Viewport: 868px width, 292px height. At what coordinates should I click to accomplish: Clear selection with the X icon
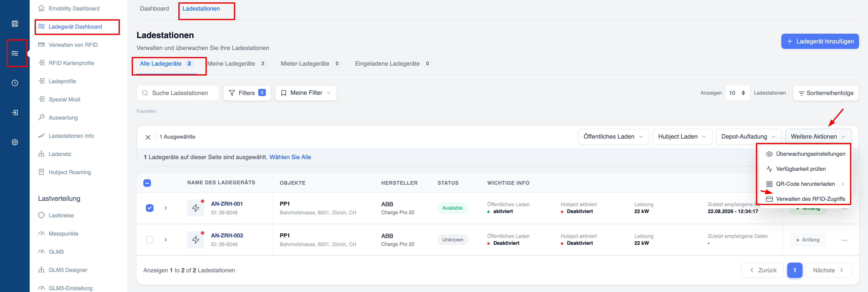(x=148, y=137)
